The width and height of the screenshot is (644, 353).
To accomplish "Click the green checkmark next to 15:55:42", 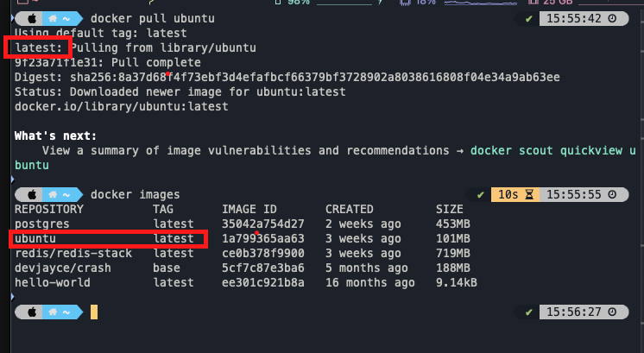I will [528, 19].
